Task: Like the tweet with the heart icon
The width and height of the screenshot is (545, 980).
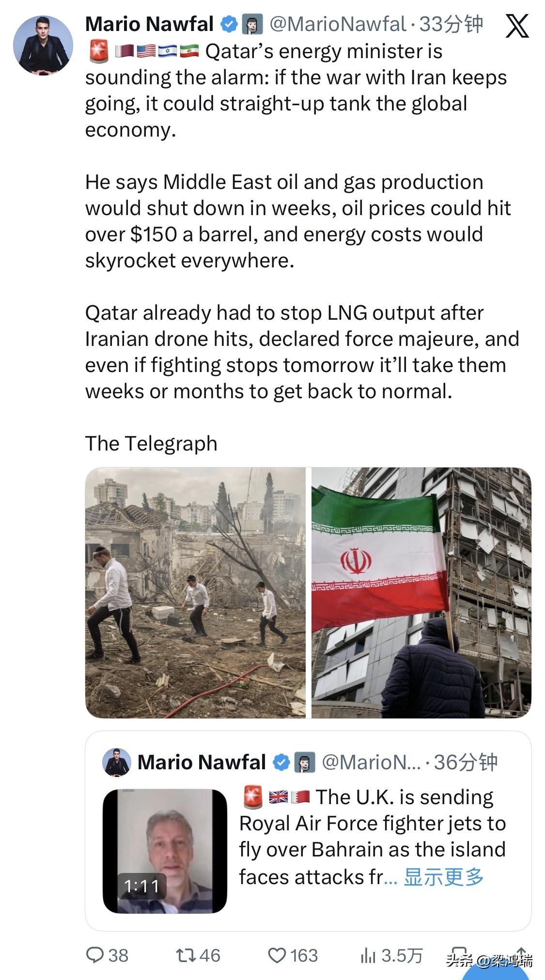Action: (x=277, y=955)
